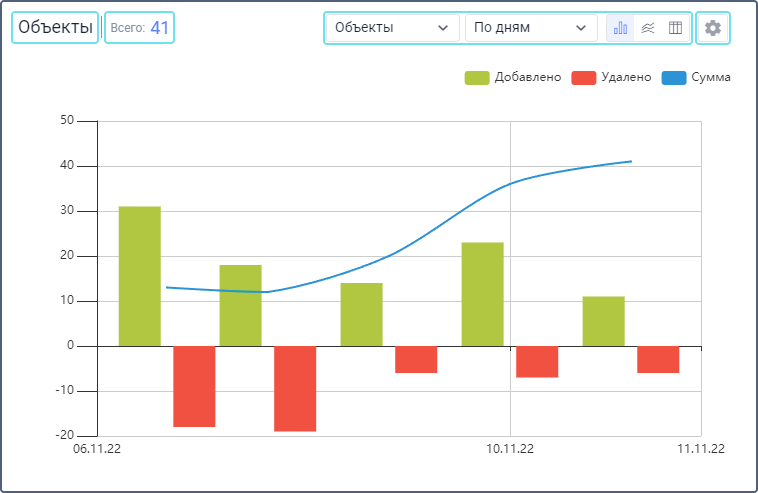Image resolution: width=758 pixels, height=493 pixels.
Task: Expand the По дням period dropdown
Action: [530, 28]
